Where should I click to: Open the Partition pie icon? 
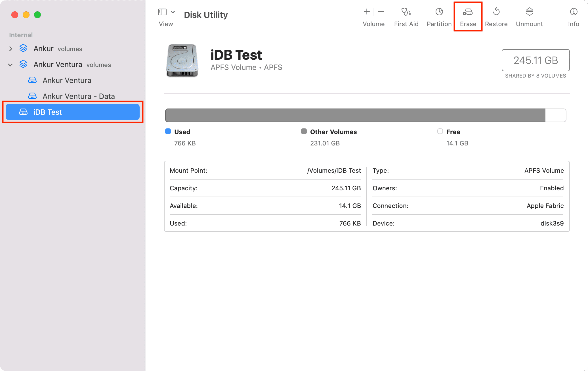(439, 12)
